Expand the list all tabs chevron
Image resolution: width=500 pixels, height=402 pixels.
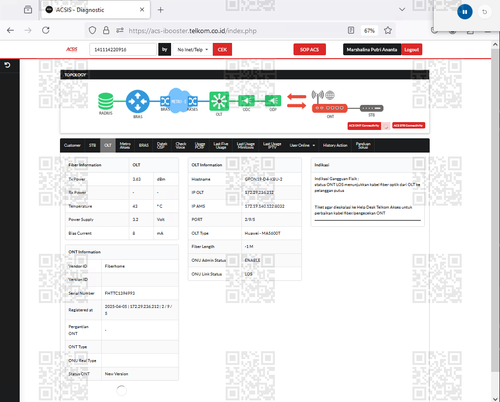[402, 10]
